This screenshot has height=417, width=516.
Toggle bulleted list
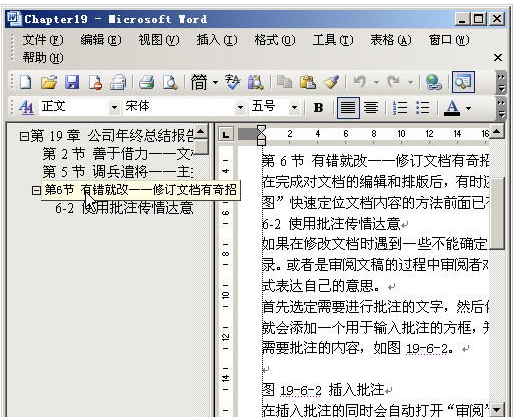(x=423, y=107)
